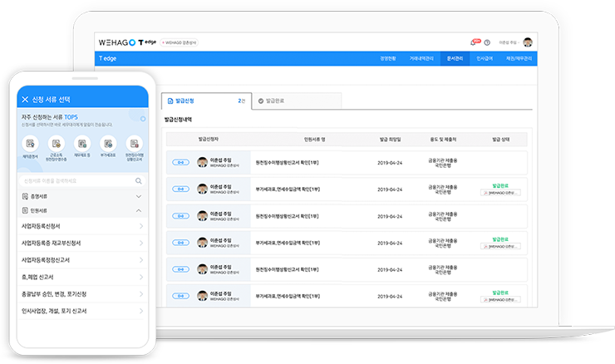
Task: Click the WEHAGO company selector pill in header
Action: click(x=180, y=42)
